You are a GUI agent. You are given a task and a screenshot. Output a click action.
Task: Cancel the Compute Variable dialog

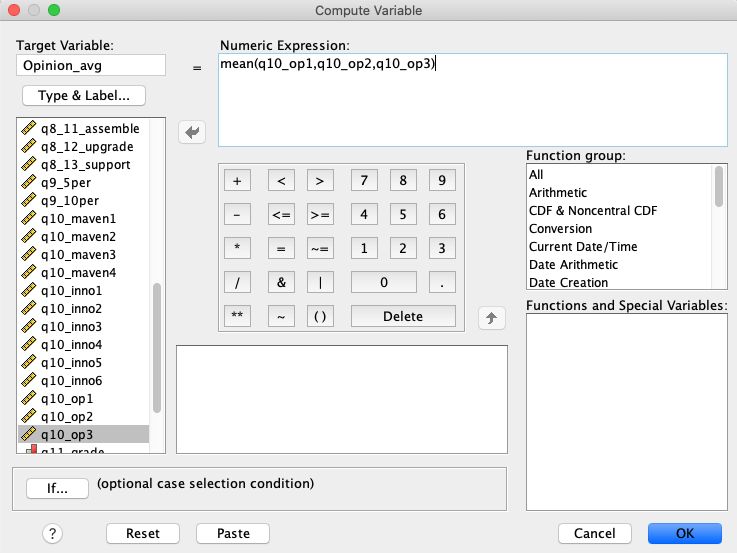595,533
